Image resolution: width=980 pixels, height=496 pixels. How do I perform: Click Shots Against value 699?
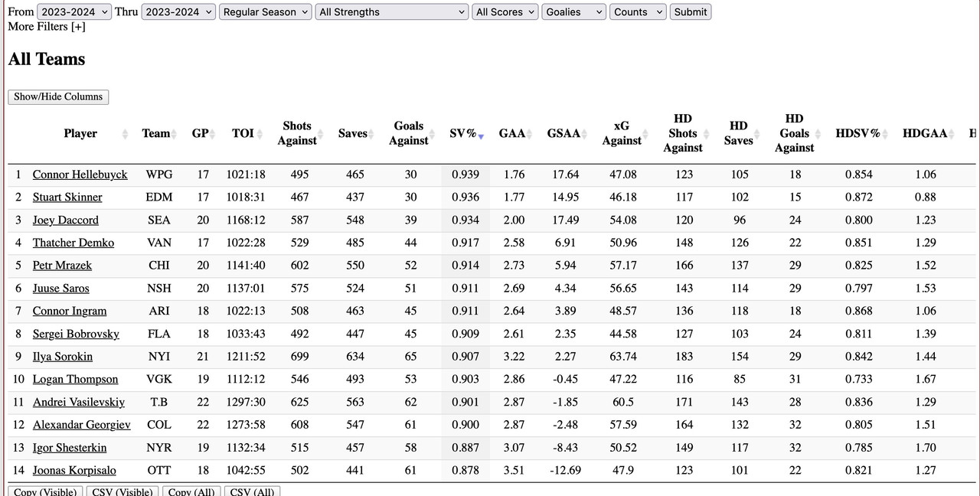(x=299, y=357)
